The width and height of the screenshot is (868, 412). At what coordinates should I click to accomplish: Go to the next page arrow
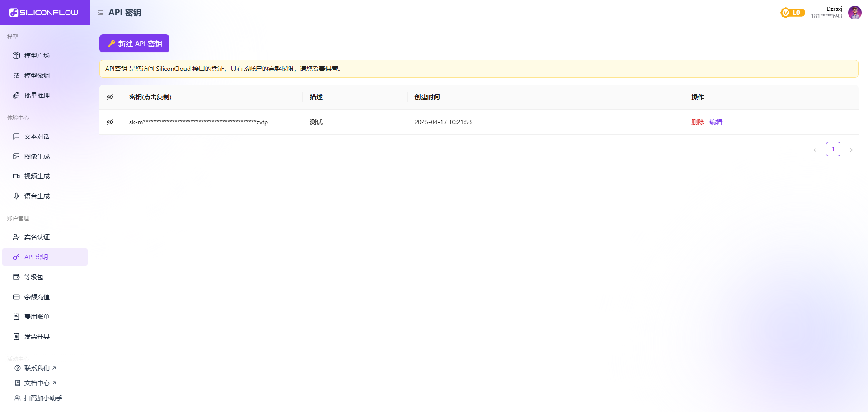pyautogui.click(x=851, y=150)
